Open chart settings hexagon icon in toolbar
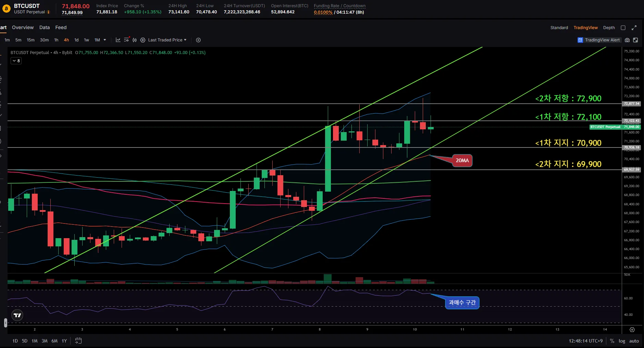The height and width of the screenshot is (348, 644). pos(143,40)
